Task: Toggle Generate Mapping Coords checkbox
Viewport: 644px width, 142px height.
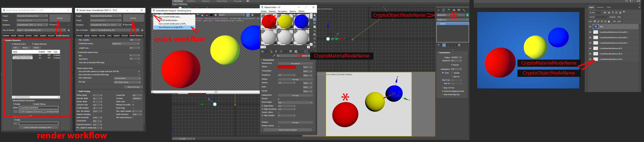Action: point(443,91)
